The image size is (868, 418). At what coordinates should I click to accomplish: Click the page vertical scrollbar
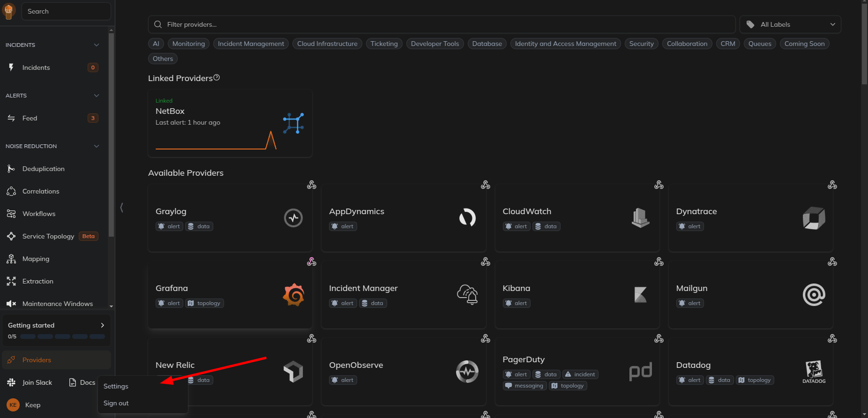[864, 45]
